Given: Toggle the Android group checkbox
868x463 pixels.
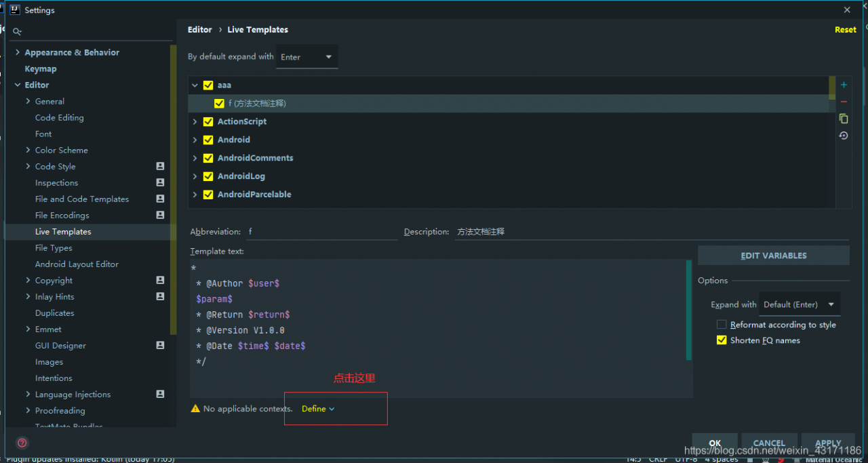Looking at the screenshot, I should click(x=208, y=140).
